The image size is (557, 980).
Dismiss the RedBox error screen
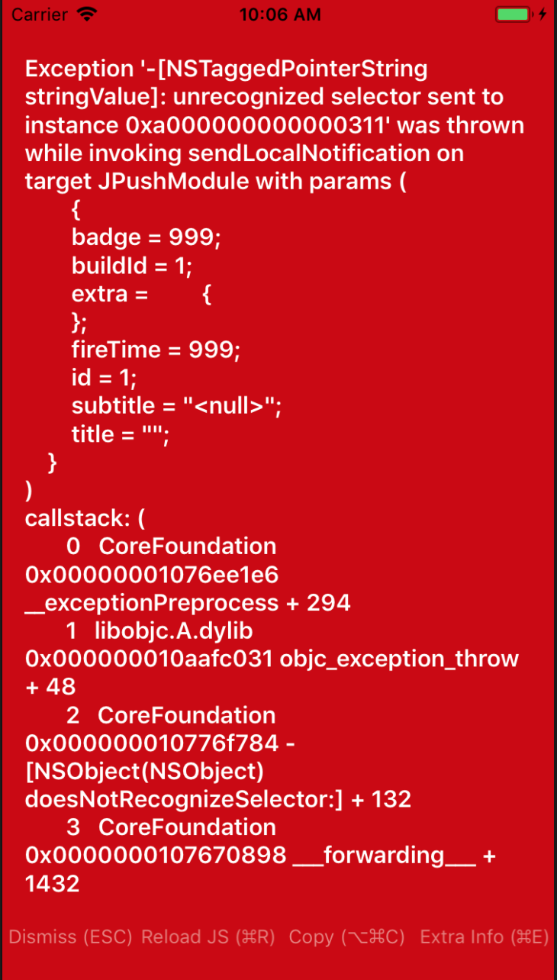[x=70, y=936]
